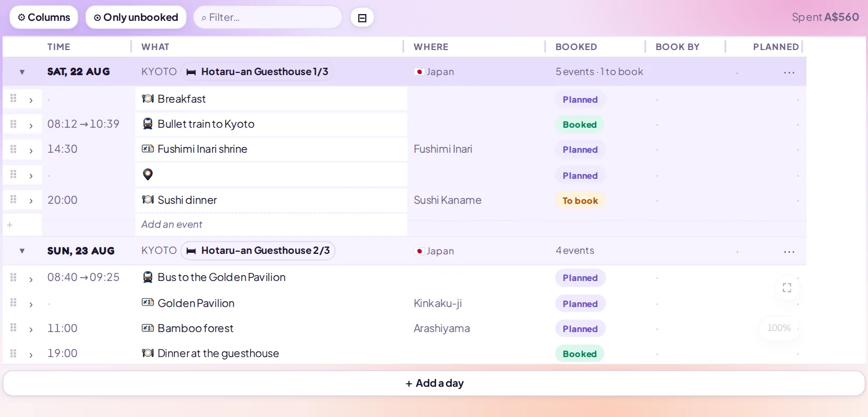Image resolution: width=868 pixels, height=417 pixels.
Task: Click the drag handle on Bullet train to Kyoto row
Action: (14, 124)
